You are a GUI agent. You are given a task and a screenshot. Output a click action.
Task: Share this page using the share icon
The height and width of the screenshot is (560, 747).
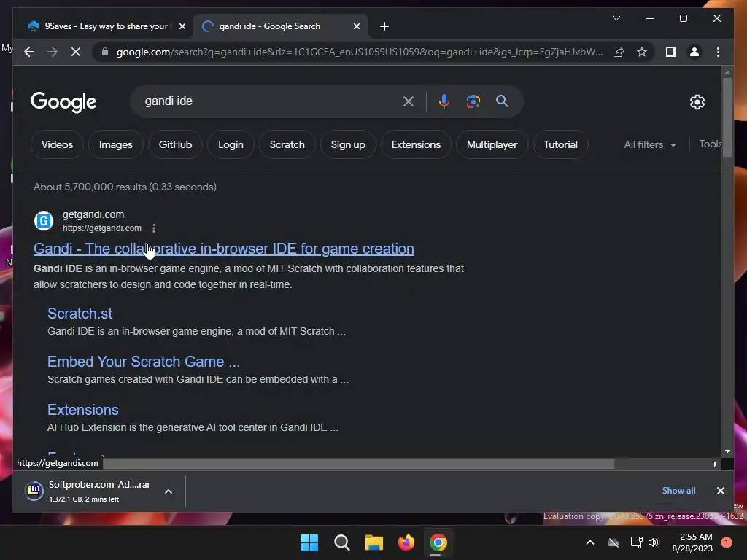point(619,52)
